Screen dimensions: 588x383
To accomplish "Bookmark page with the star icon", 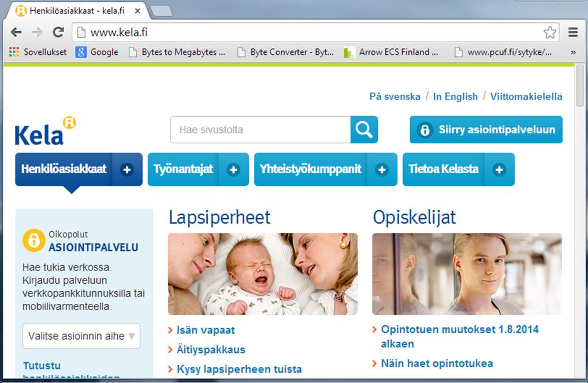I will click(x=550, y=32).
